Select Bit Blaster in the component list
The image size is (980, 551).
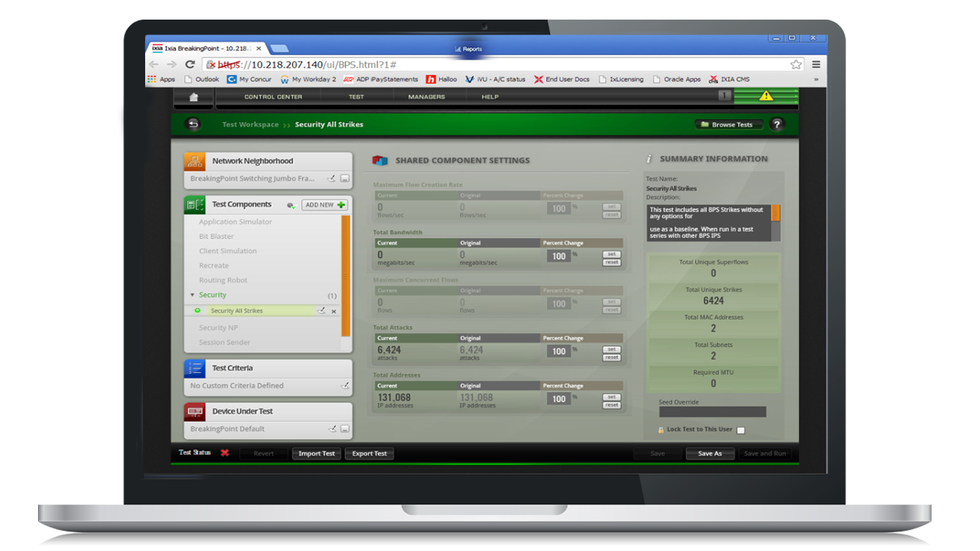[x=216, y=236]
